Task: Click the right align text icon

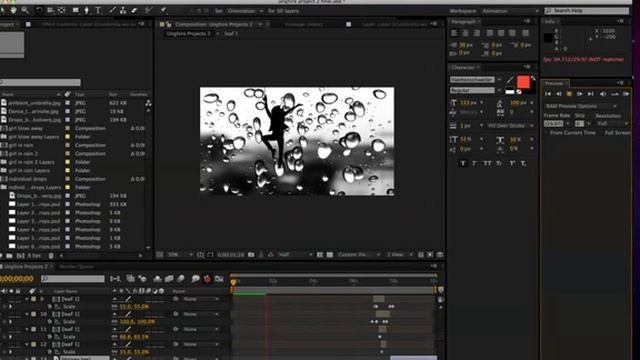Action: (476, 33)
